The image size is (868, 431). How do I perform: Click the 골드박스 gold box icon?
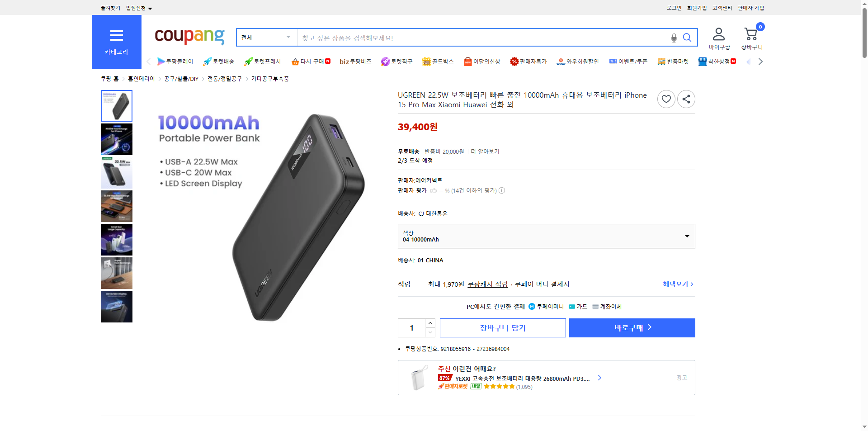pyautogui.click(x=426, y=61)
